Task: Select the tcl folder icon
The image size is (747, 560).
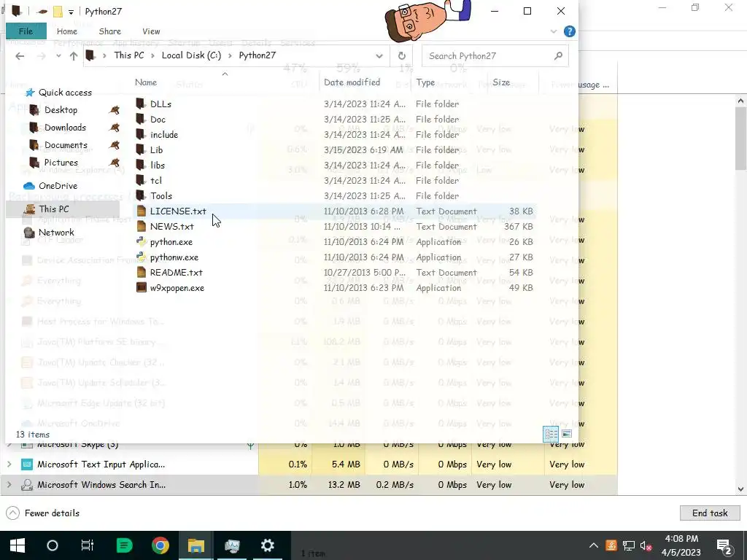Action: coord(140,180)
